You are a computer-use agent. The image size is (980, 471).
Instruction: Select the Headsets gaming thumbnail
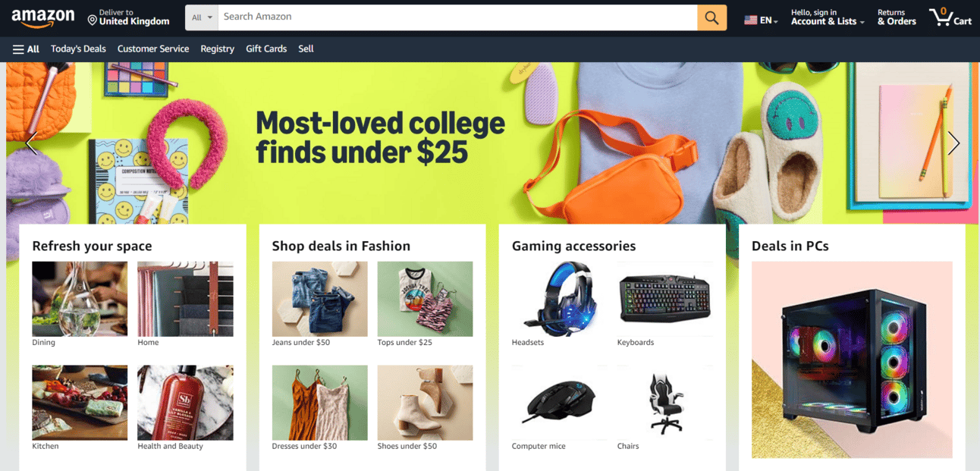pyautogui.click(x=560, y=299)
